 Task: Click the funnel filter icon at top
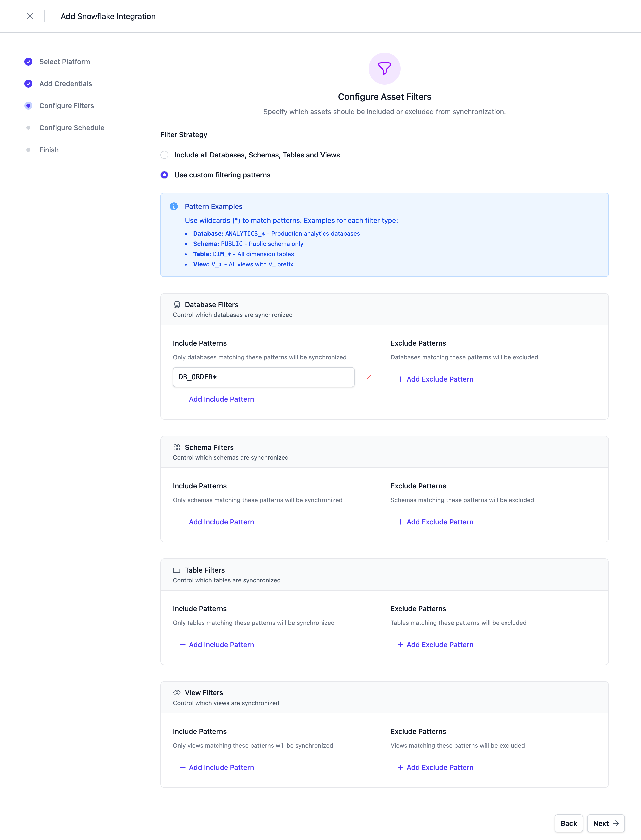coord(384,68)
